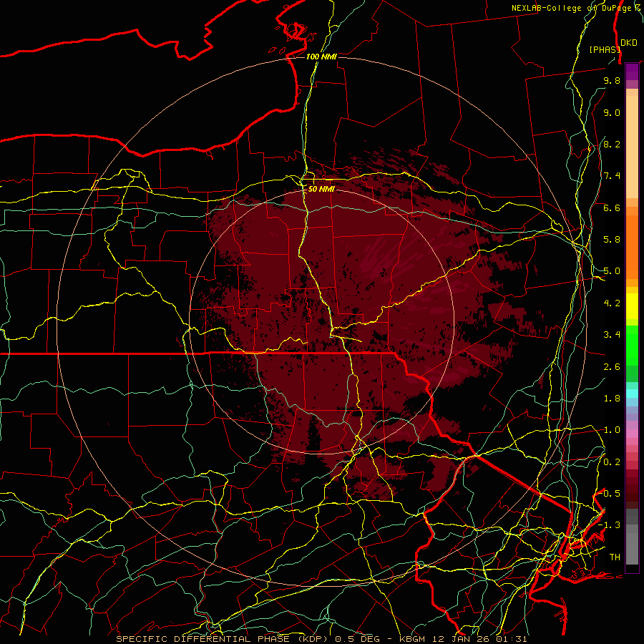This screenshot has height=644, width=644.
Task: Select the 1.0 value on the legend
Action: [612, 430]
